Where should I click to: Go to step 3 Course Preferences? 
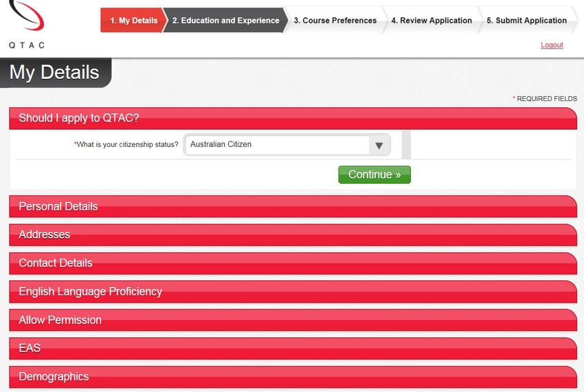pyautogui.click(x=335, y=20)
